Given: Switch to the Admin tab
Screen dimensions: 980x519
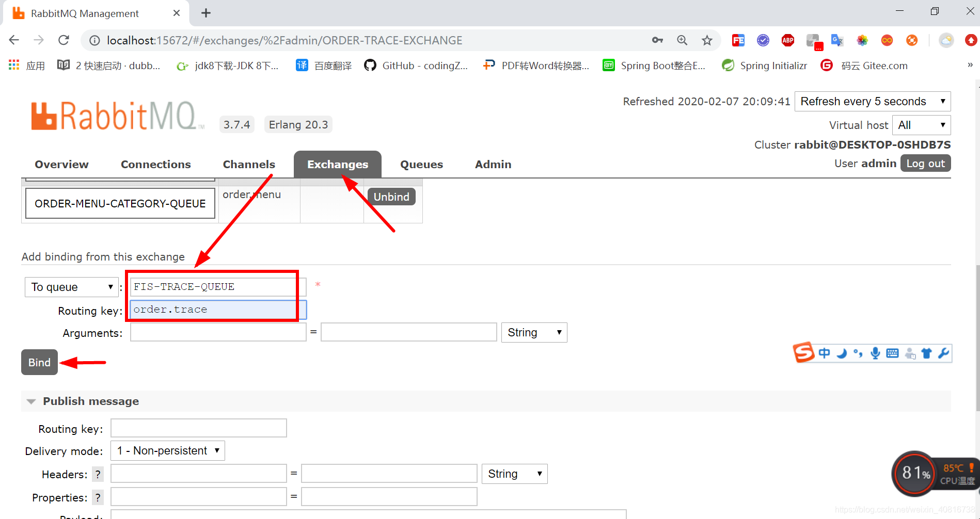Looking at the screenshot, I should pos(493,165).
